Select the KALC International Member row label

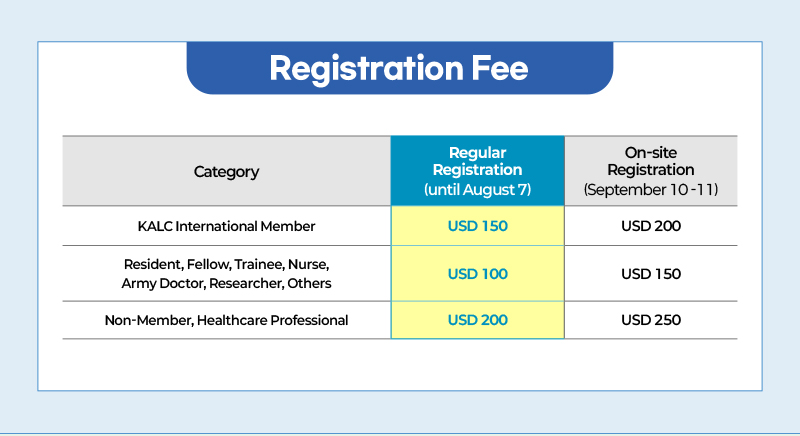click(227, 226)
